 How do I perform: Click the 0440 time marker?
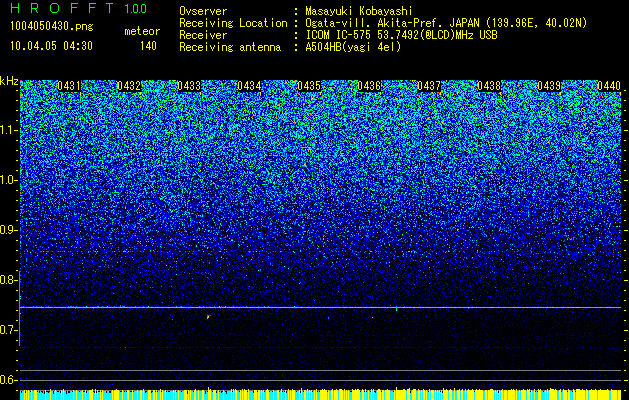tap(609, 86)
